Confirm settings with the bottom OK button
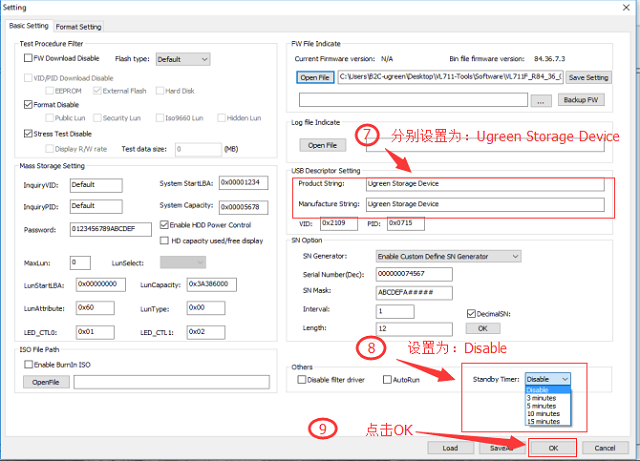 pos(553,448)
